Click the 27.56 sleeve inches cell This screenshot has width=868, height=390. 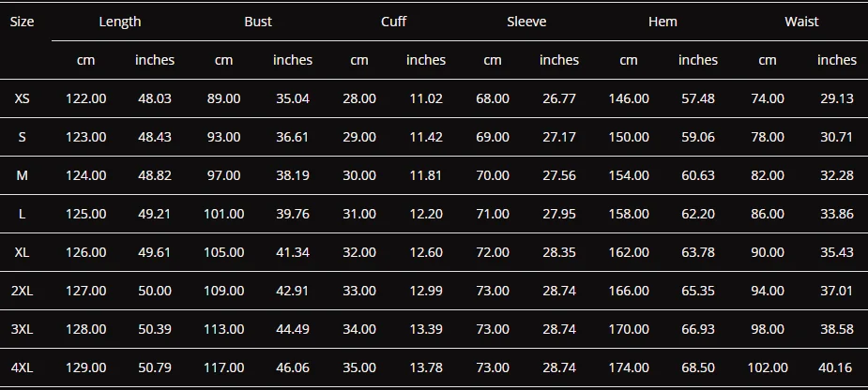pos(559,175)
